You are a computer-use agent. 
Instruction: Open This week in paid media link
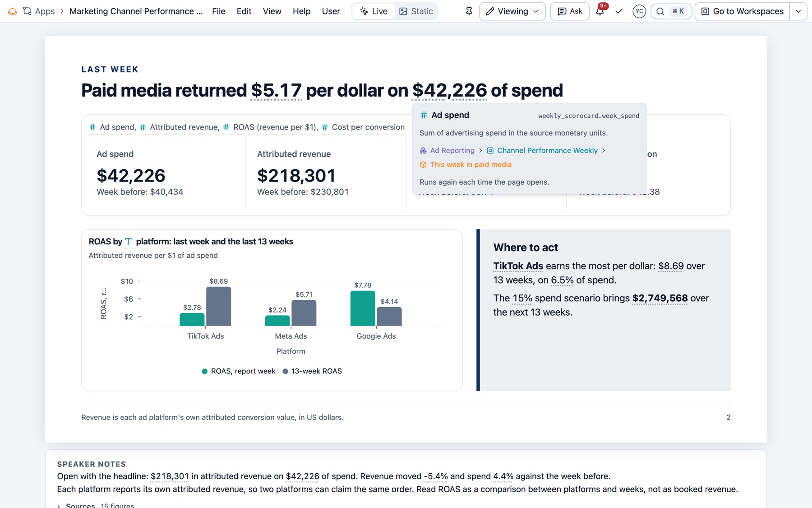click(471, 164)
